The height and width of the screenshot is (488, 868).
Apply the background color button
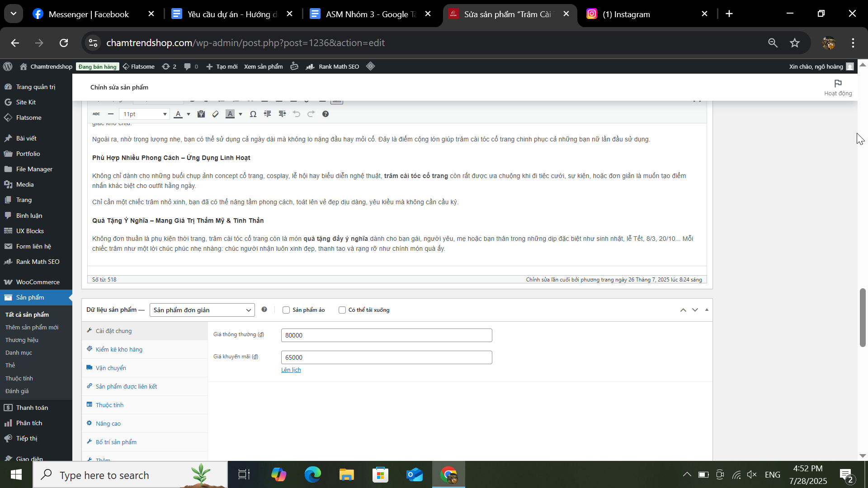click(x=230, y=114)
